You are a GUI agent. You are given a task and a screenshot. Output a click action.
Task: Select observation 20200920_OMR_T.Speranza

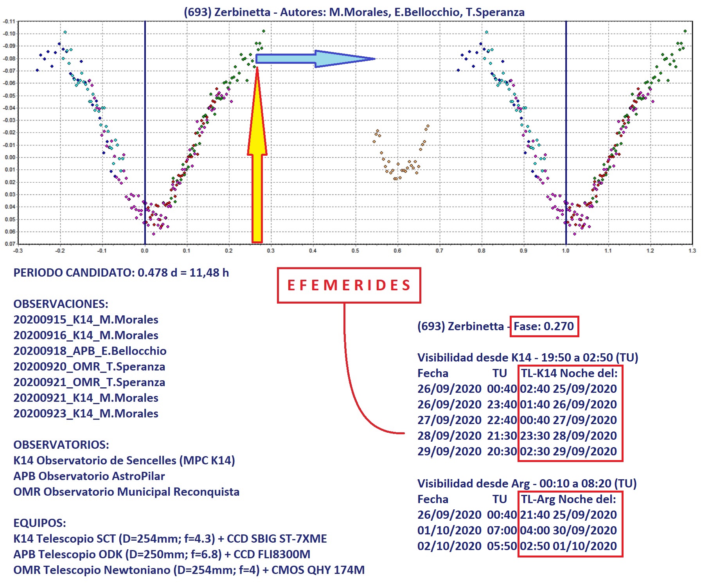click(89, 367)
